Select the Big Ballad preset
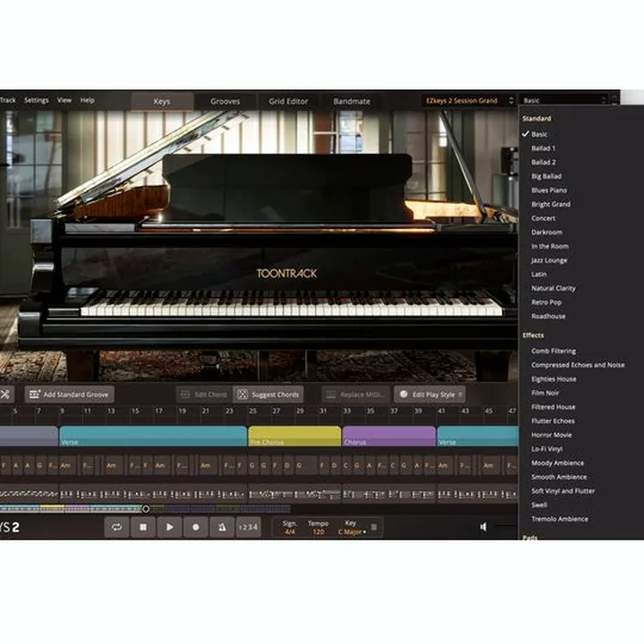 coord(547,176)
